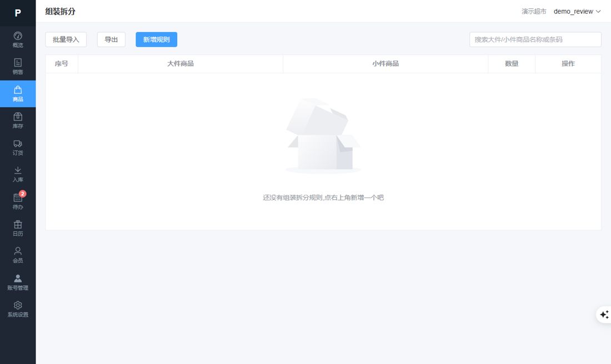Image resolution: width=611 pixels, height=364 pixels.
Task: Expand the demo_review account dropdown
Action: (577, 11)
